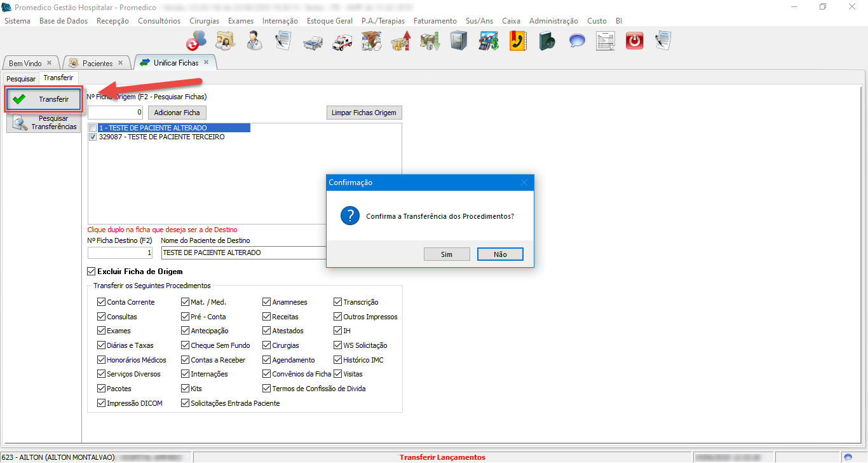Open the Faturamento menu

tap(435, 21)
